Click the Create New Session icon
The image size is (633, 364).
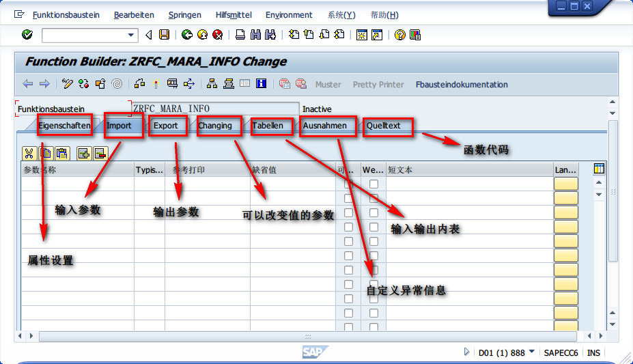coord(361,35)
